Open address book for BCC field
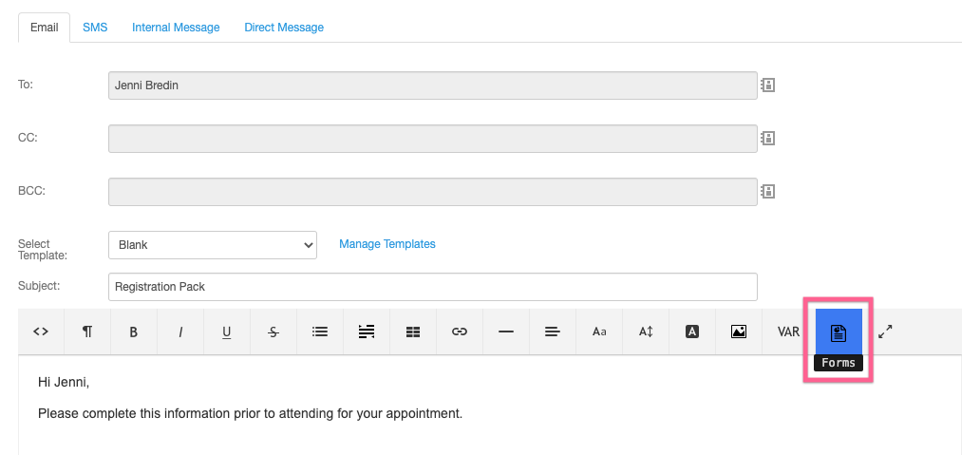This screenshot has width=980, height=455. click(768, 192)
